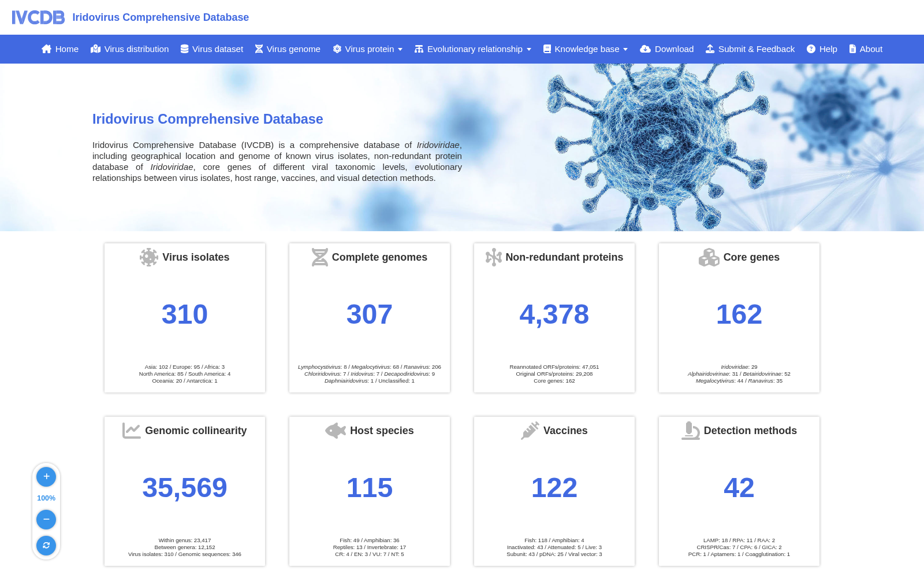Click the Virus isolates card title
The width and height of the screenshot is (924, 578).
tap(196, 257)
